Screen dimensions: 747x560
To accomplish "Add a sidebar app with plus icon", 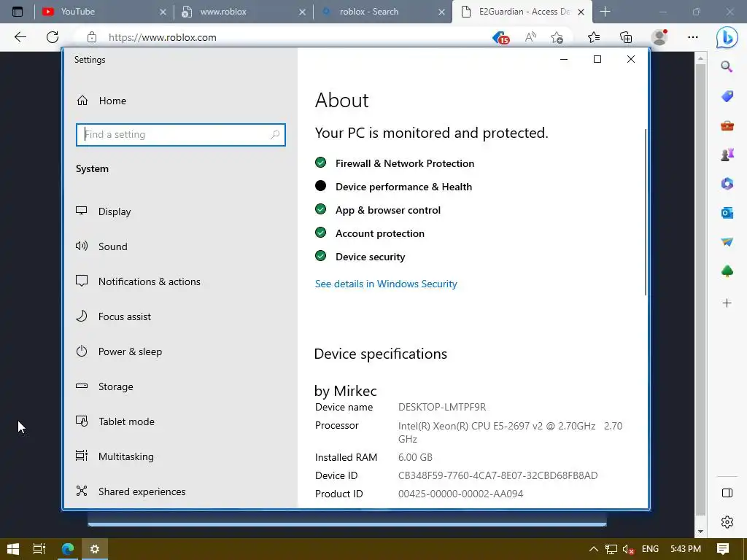I will 727,303.
